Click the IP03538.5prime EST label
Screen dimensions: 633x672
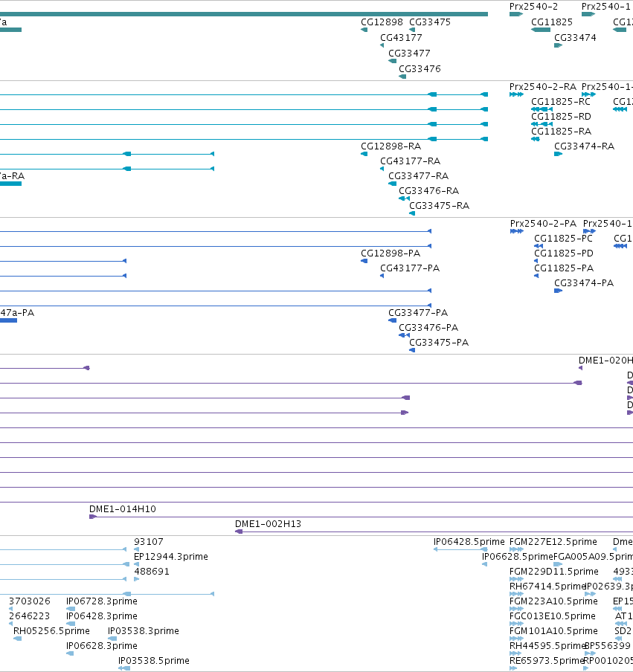153,661
